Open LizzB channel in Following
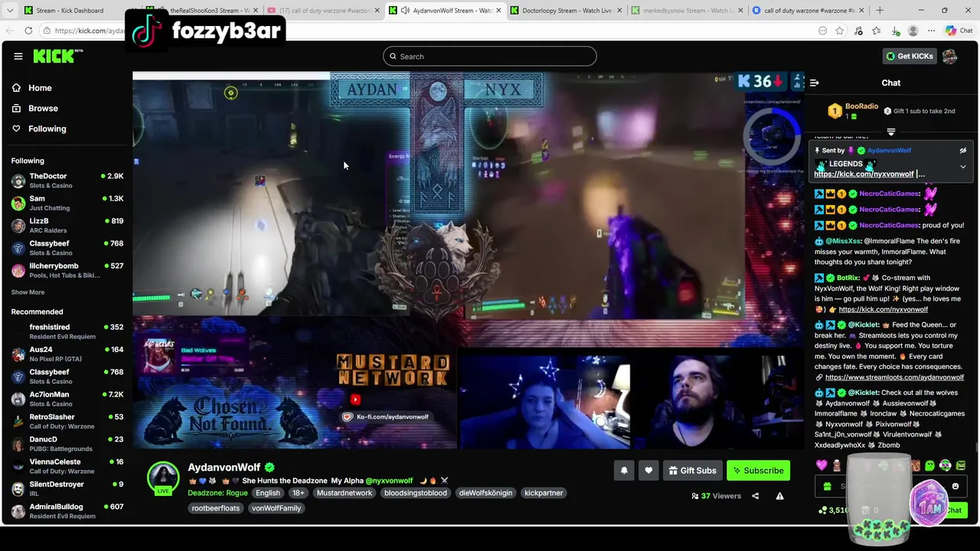 pyautogui.click(x=67, y=225)
